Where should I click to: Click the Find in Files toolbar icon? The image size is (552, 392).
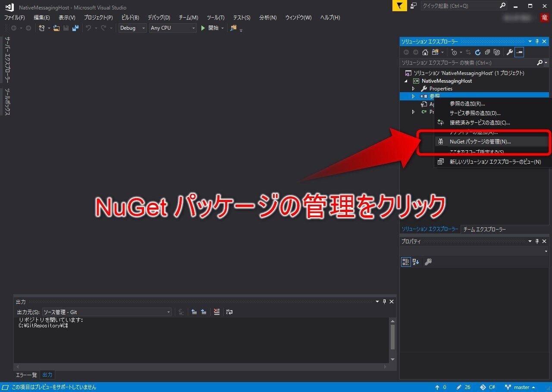233,28
